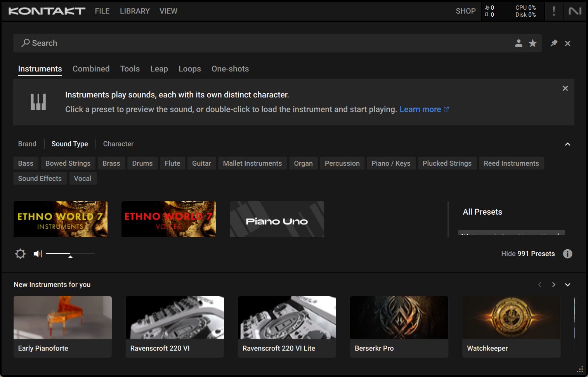Switch to the Instruments tab
Screen dimensions: 588x377
(40, 69)
